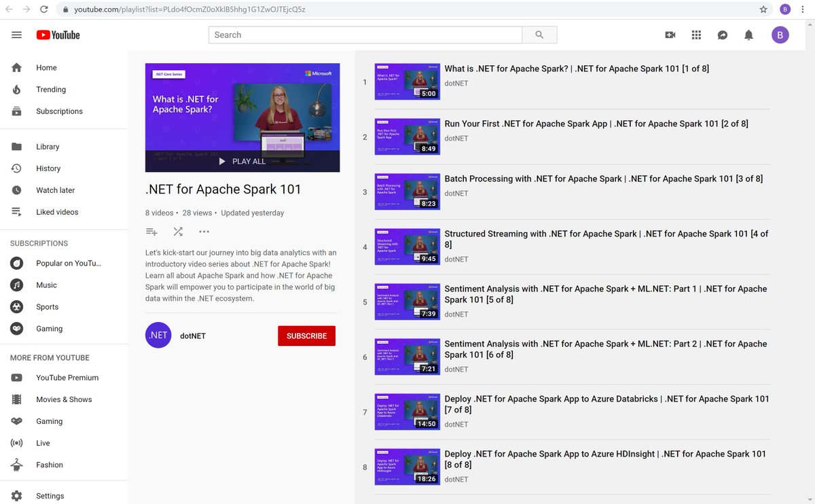Viewport: 815px width, 504px height.
Task: Click the Settings gear icon
Action: (17, 496)
